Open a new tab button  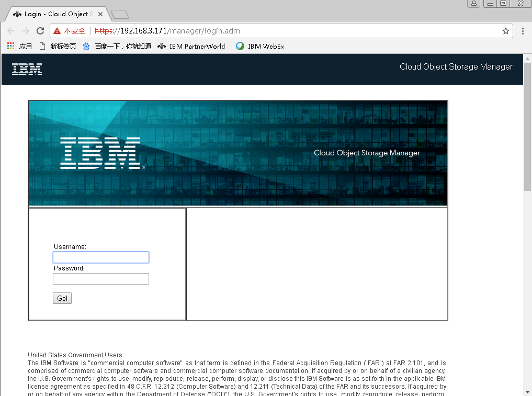click(120, 14)
